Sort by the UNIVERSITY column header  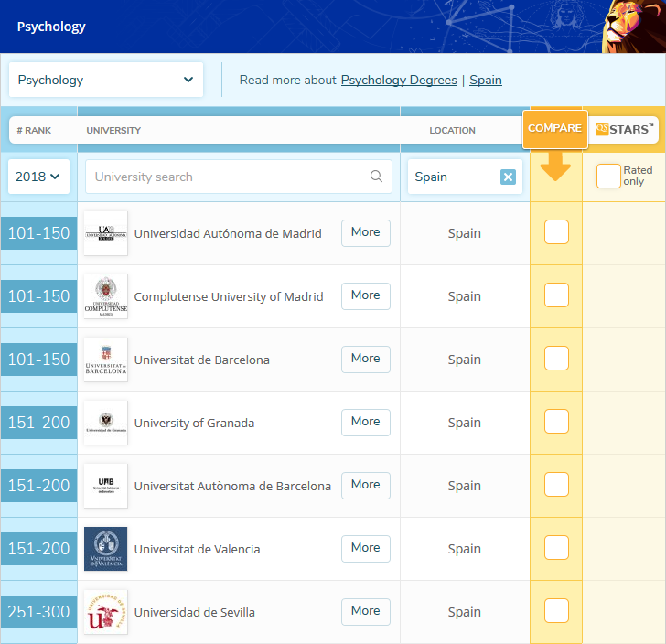(x=113, y=131)
